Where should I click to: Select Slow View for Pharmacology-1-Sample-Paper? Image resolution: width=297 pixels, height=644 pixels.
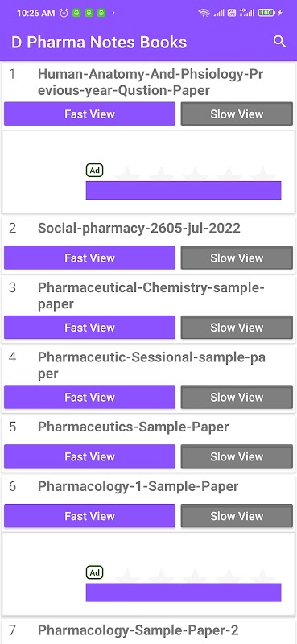(x=237, y=516)
